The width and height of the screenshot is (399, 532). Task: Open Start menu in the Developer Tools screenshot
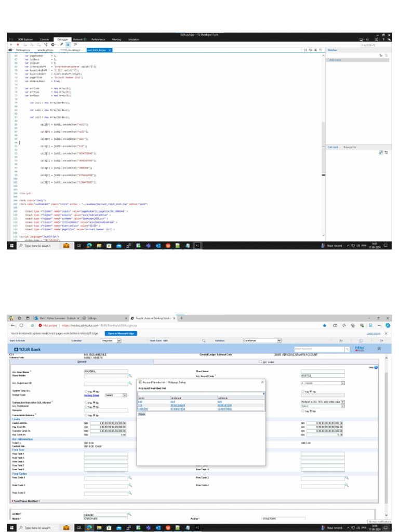(11, 246)
